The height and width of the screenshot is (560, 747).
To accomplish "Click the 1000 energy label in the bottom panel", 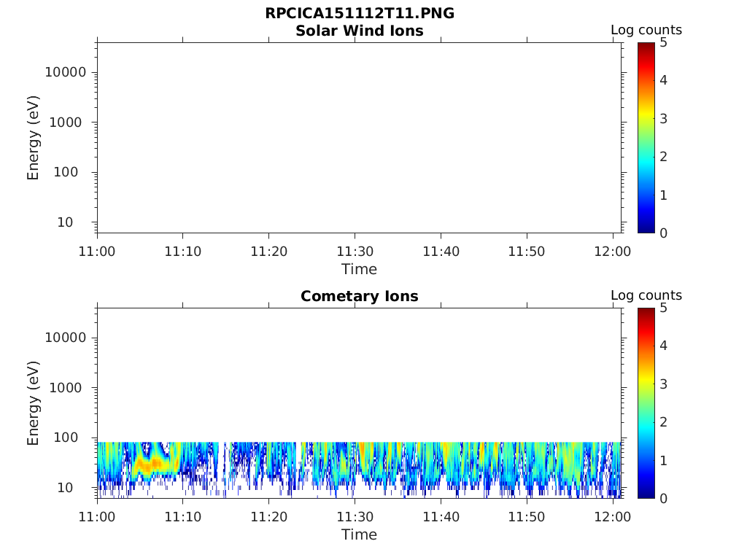I will [x=66, y=388].
